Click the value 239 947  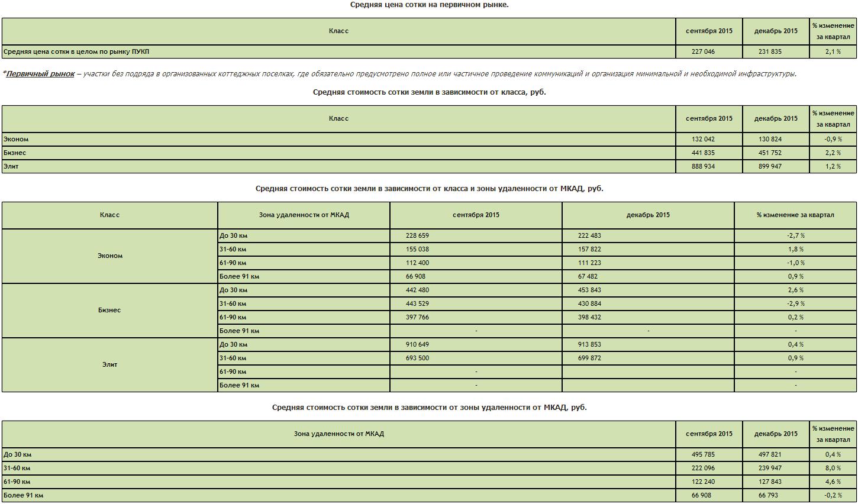[770, 468]
